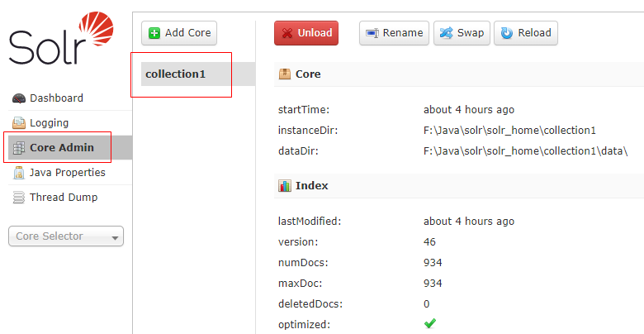Select collection1 in the core list

198,74
